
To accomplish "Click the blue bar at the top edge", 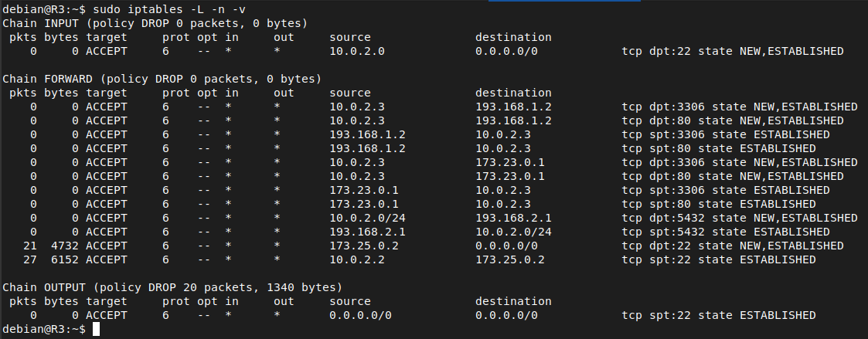I will tap(564, 1).
